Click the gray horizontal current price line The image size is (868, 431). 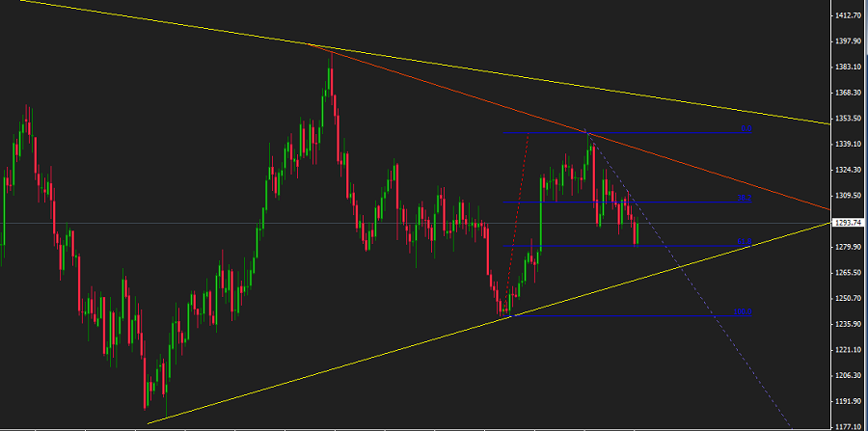(x=193, y=224)
